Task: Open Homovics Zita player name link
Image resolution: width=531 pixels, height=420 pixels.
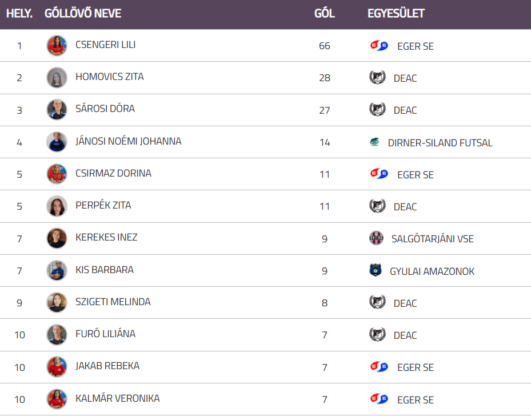Action: click(x=109, y=77)
